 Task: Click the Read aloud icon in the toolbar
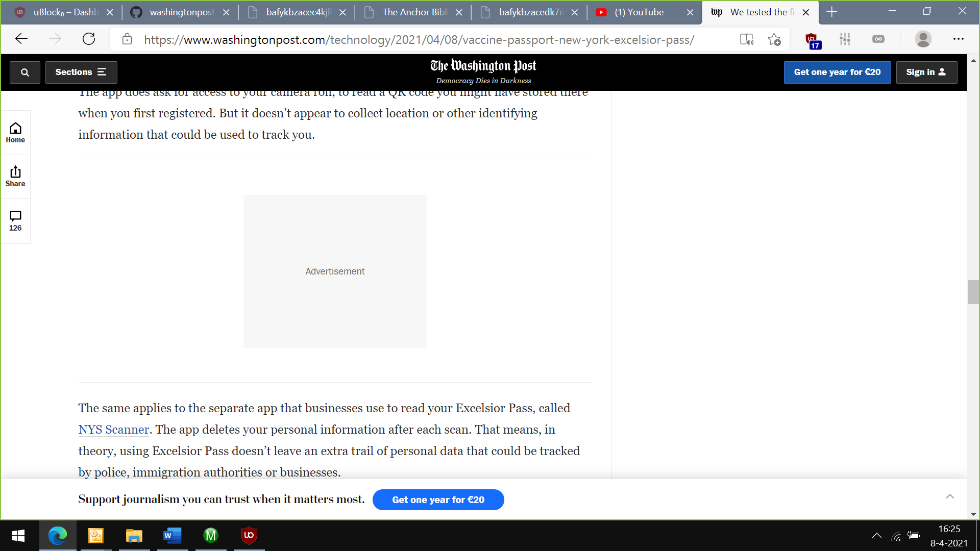click(x=747, y=39)
